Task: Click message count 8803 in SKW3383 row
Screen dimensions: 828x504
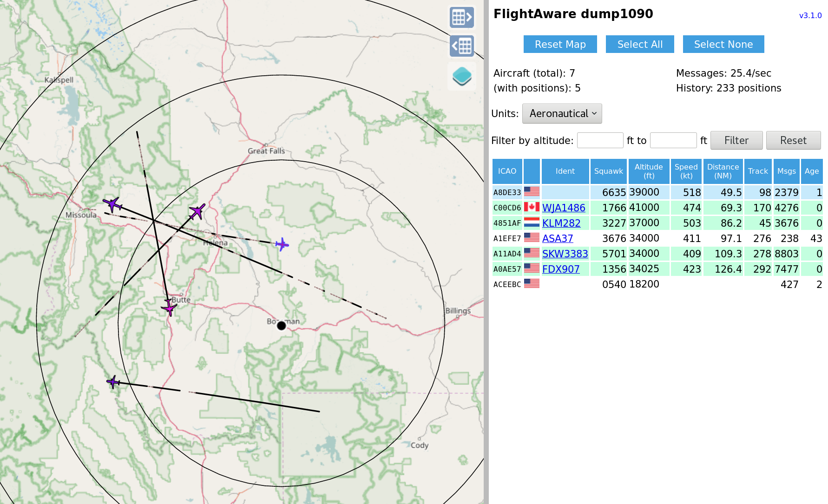Action: tap(786, 254)
